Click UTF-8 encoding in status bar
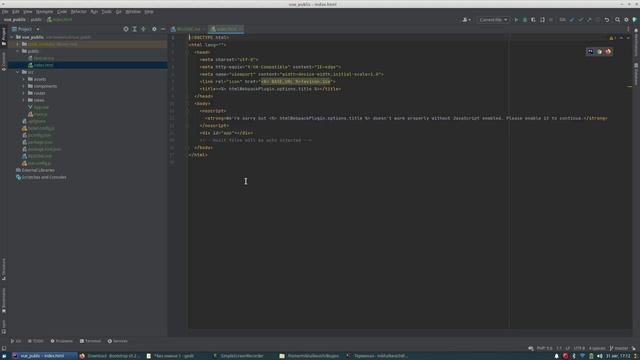The height and width of the screenshot is (360, 640). pyautogui.click(x=579, y=348)
